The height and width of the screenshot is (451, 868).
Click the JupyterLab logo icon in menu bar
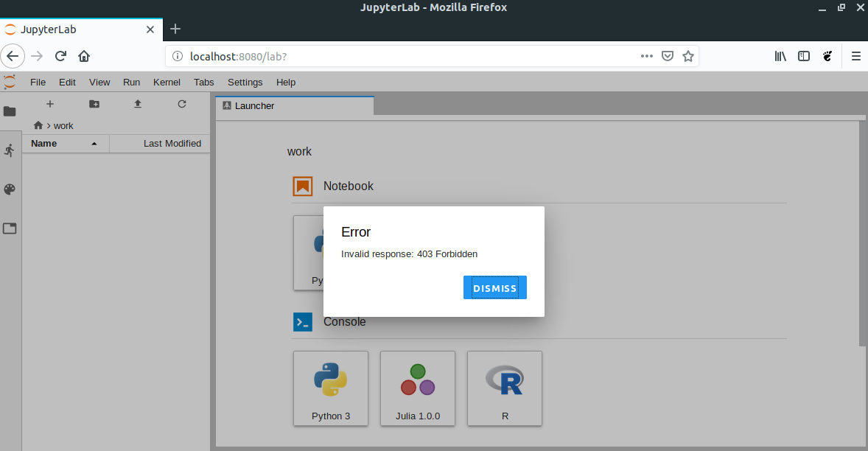click(10, 82)
